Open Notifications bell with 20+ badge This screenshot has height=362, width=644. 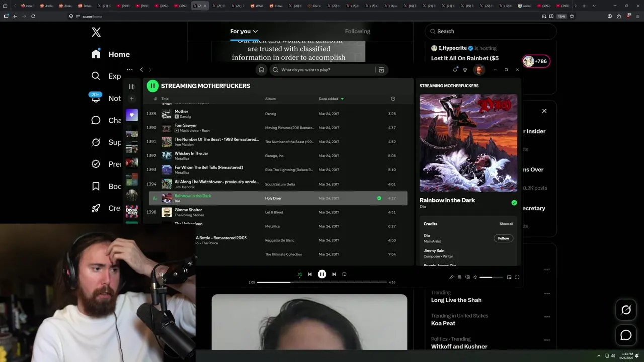[x=96, y=98]
